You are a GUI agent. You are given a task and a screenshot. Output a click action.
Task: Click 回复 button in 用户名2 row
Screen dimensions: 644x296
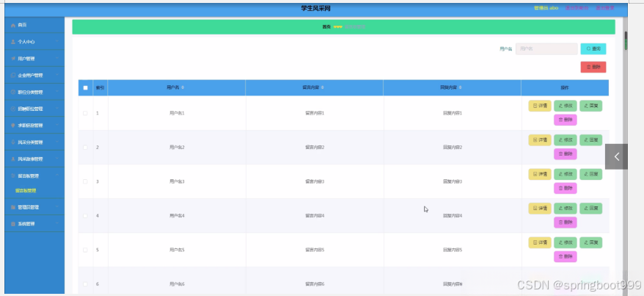pos(590,140)
